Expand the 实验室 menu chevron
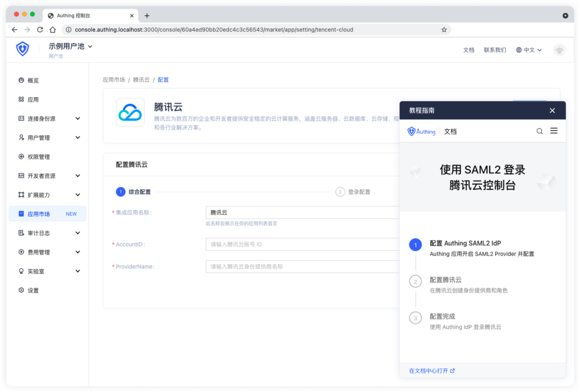The width and height of the screenshot is (580, 392). pyautogui.click(x=78, y=271)
